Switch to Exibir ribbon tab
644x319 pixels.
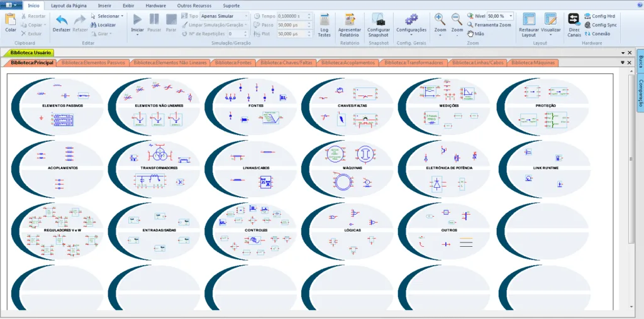128,6
